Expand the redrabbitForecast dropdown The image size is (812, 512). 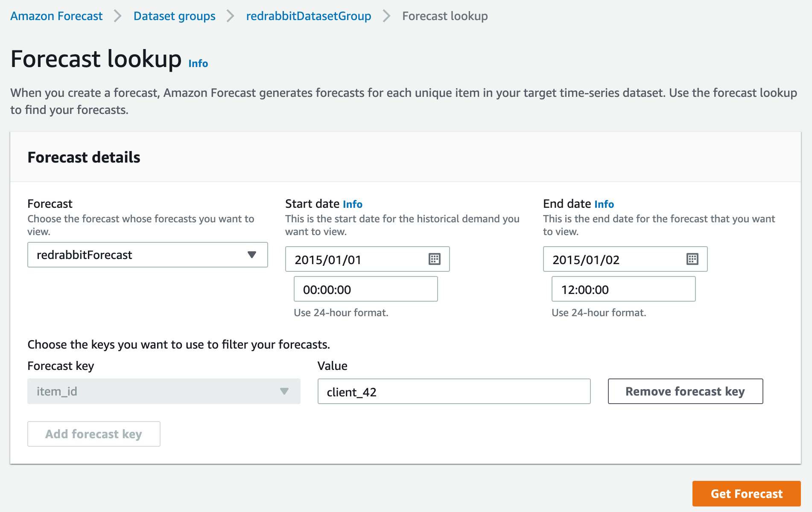click(x=148, y=255)
